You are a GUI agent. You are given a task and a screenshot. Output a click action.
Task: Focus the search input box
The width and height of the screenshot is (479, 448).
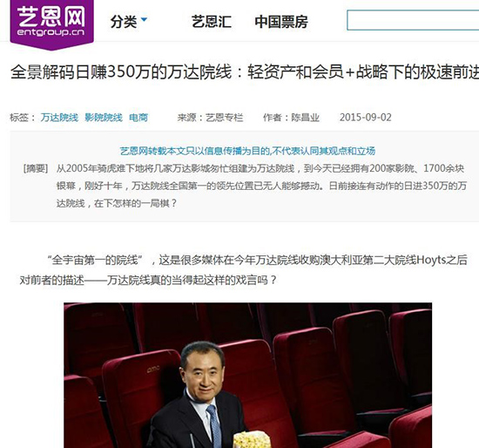click(413, 20)
